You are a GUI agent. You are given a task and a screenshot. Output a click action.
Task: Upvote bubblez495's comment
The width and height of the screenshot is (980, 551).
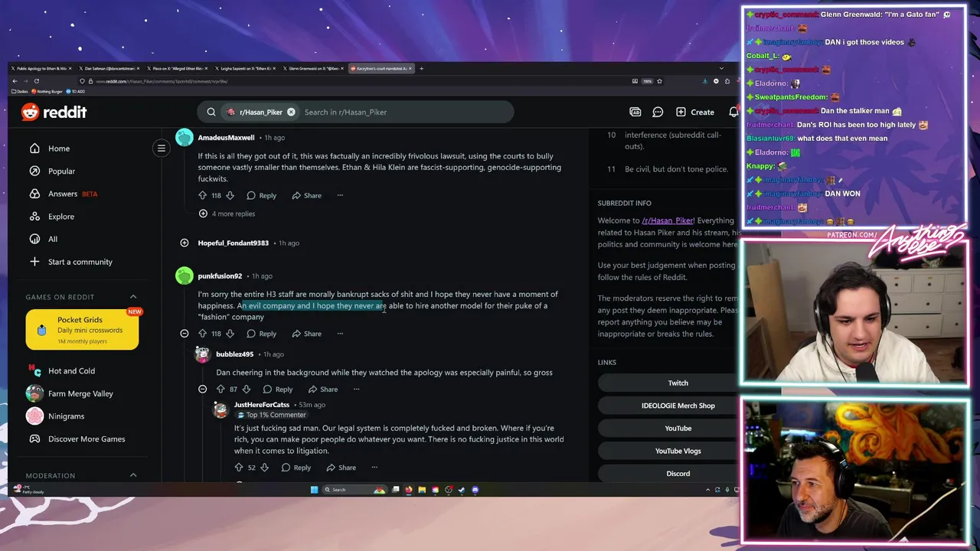220,389
